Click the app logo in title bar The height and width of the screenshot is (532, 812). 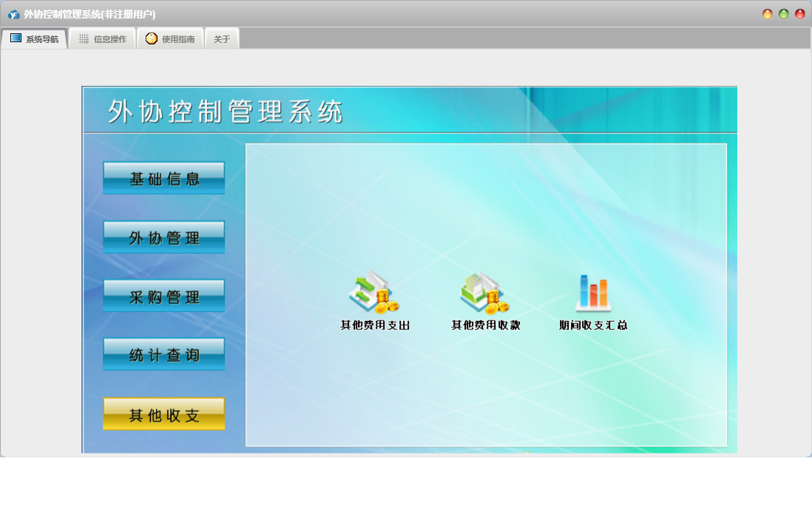coord(14,15)
